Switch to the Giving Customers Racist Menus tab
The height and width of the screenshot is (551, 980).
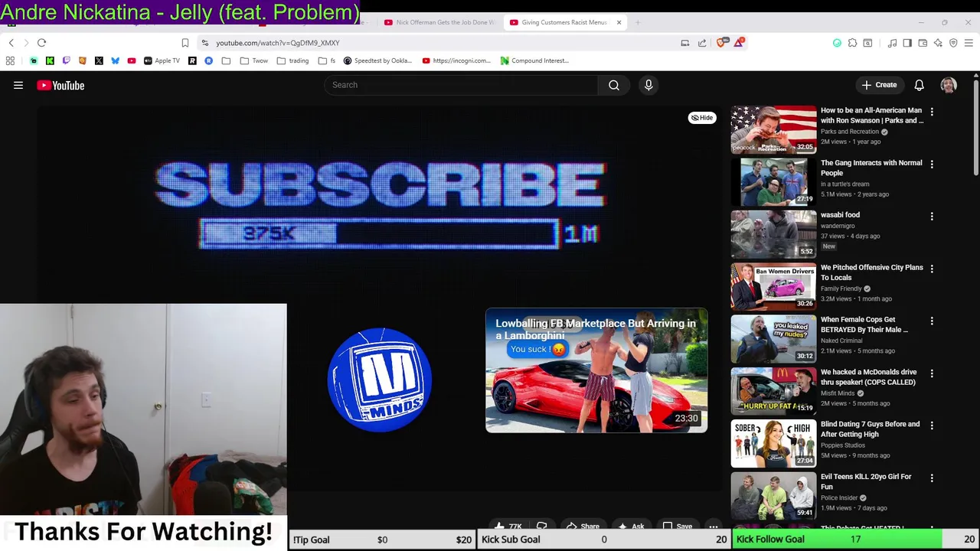click(564, 22)
